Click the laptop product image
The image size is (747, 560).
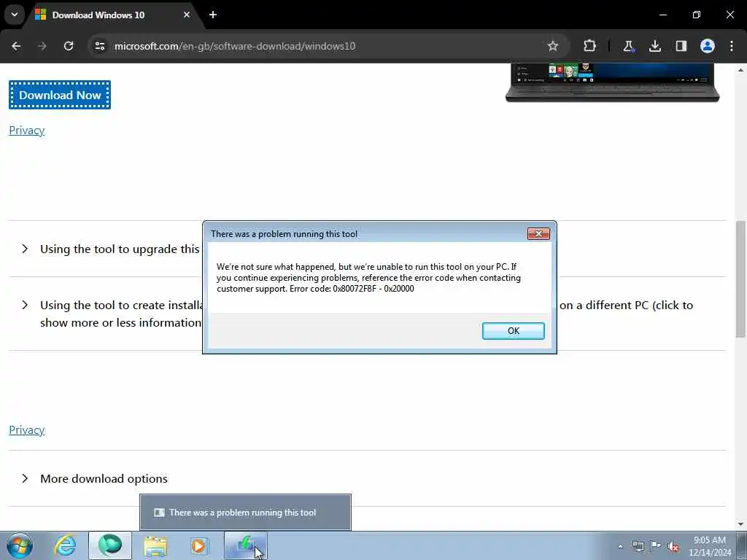[x=612, y=82]
